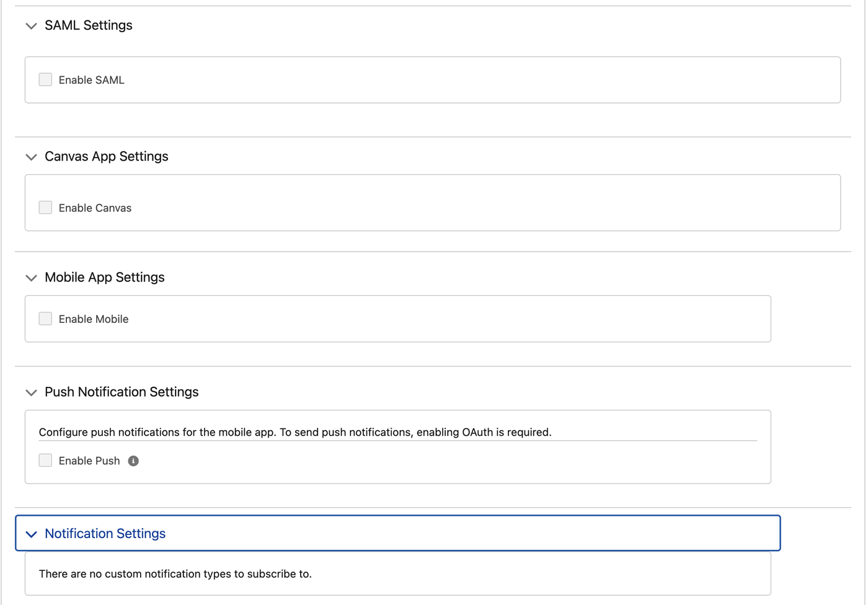Click the Enable Push label text

[89, 461]
